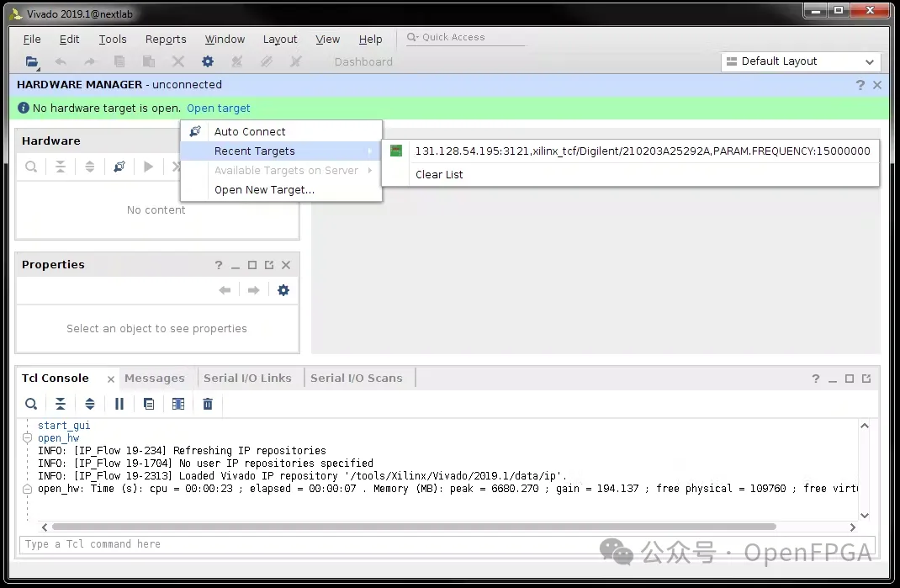
Task: Click the Delete X icon in main toolbar
Action: point(178,61)
